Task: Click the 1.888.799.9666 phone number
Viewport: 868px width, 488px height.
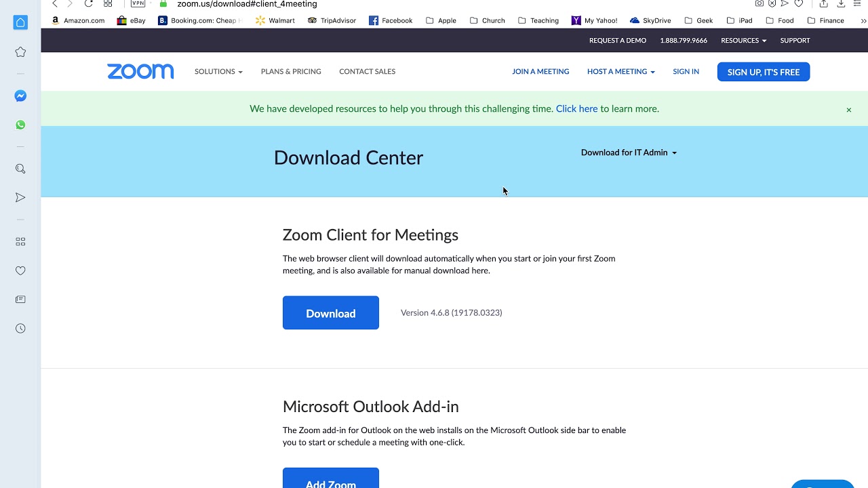Action: click(x=684, y=41)
